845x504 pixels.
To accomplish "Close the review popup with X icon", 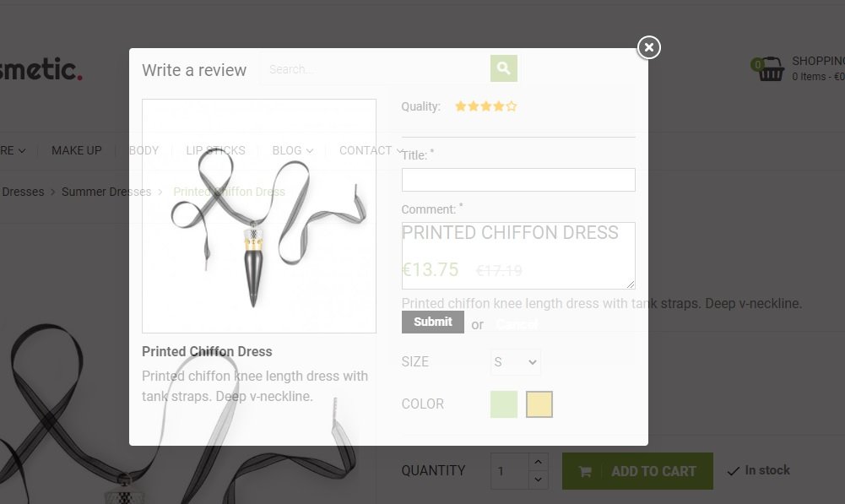I will tap(649, 47).
